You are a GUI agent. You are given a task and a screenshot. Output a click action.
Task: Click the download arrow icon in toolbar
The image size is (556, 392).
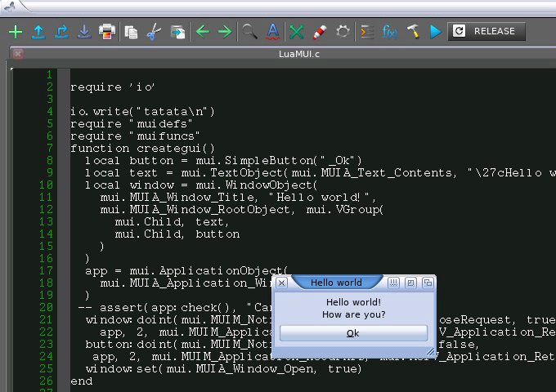(x=84, y=32)
